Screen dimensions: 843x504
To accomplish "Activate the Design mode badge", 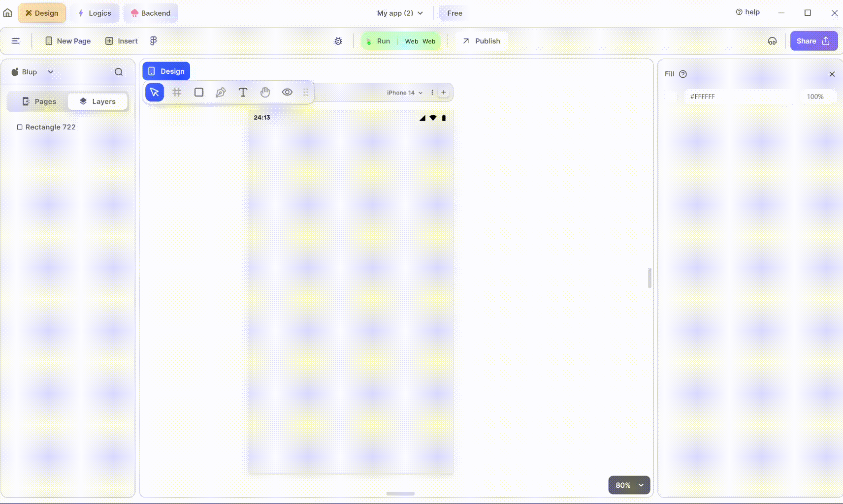I will 166,71.
